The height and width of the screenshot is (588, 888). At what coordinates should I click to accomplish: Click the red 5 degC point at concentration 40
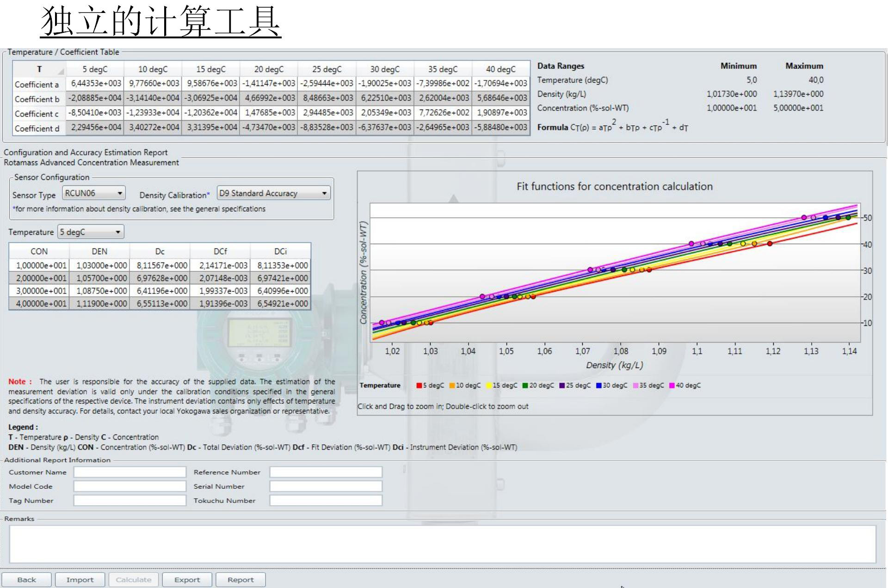point(770,244)
